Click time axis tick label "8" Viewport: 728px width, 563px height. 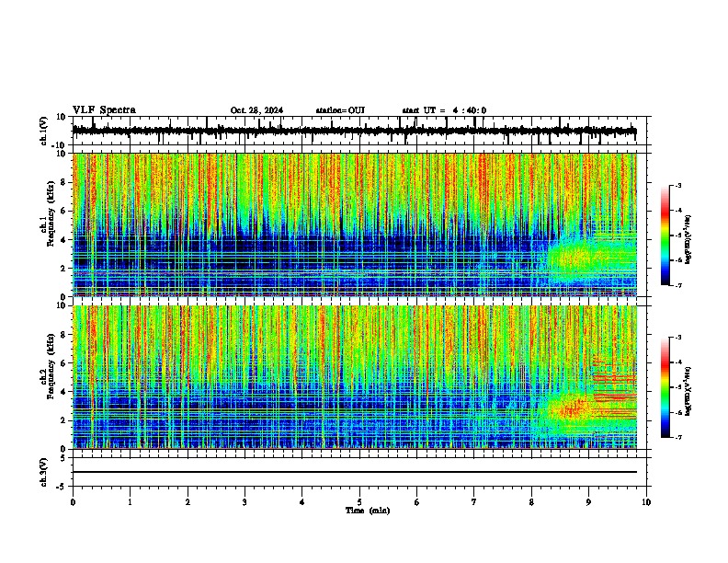531,502
